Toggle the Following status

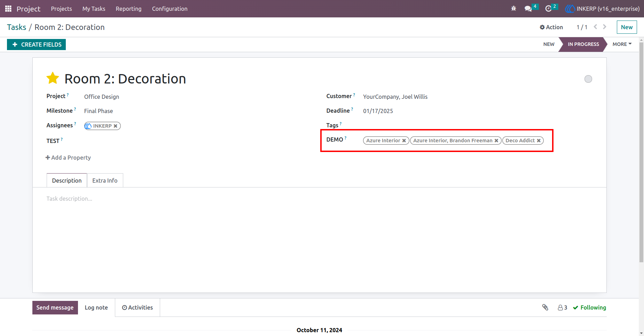[589, 307]
